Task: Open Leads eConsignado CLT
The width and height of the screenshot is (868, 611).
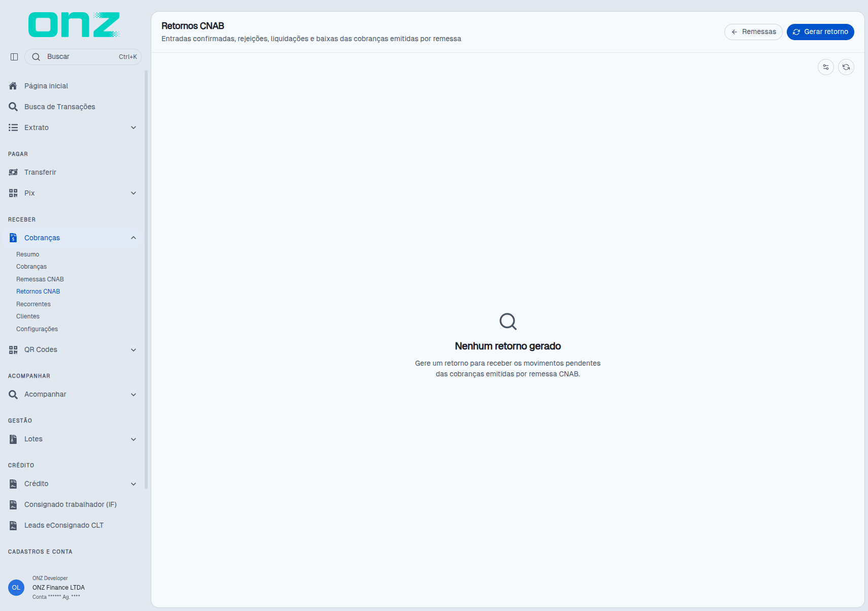Action: (x=64, y=525)
